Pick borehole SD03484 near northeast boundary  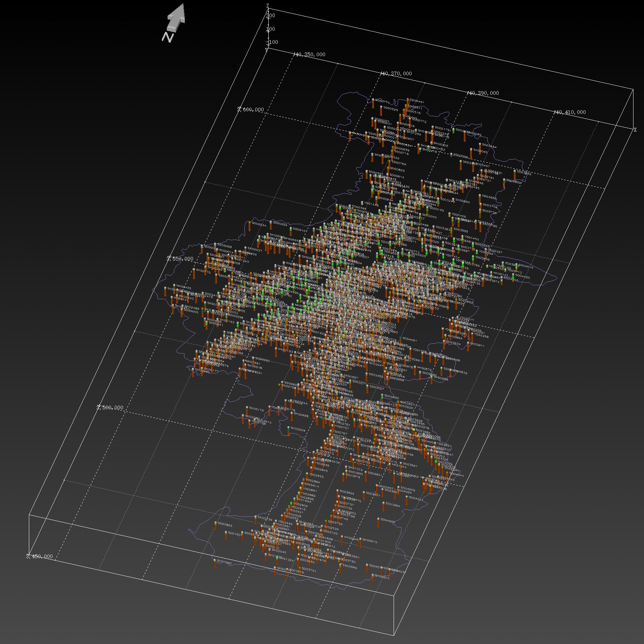[480, 148]
